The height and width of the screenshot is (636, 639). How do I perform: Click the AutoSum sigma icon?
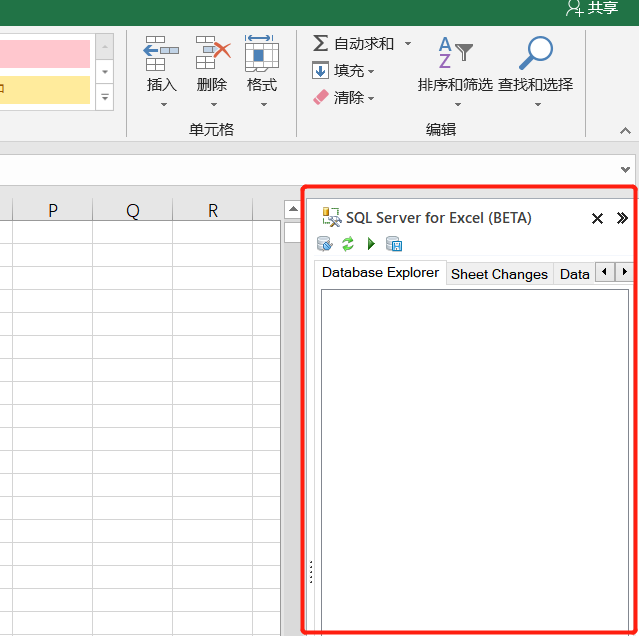click(x=320, y=43)
